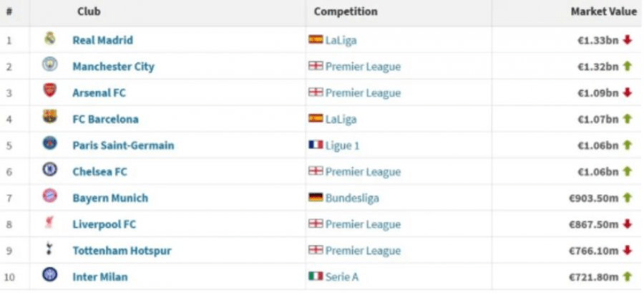Sort by the Competition column header
The image size is (644, 293).
pos(346,12)
